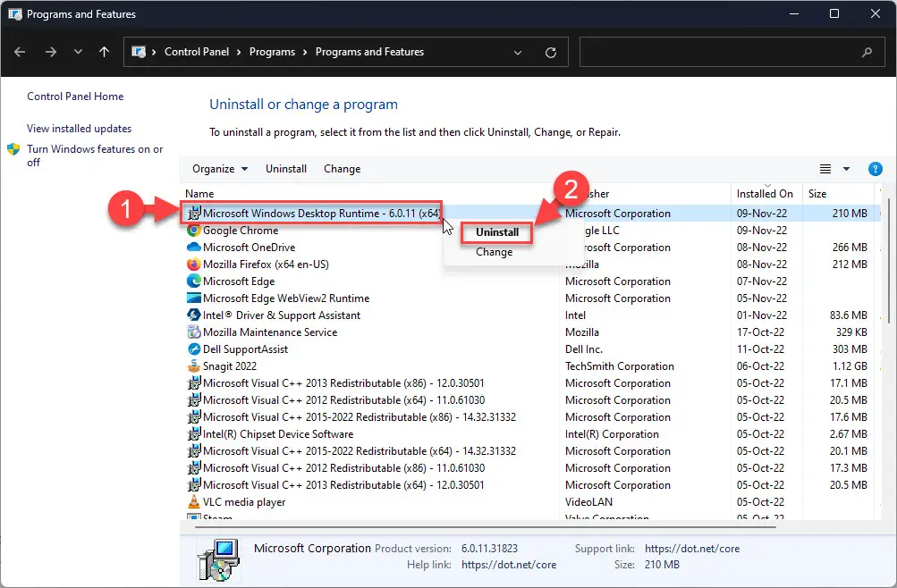Close the Programs and Features window
897x588 pixels.
[x=876, y=13]
